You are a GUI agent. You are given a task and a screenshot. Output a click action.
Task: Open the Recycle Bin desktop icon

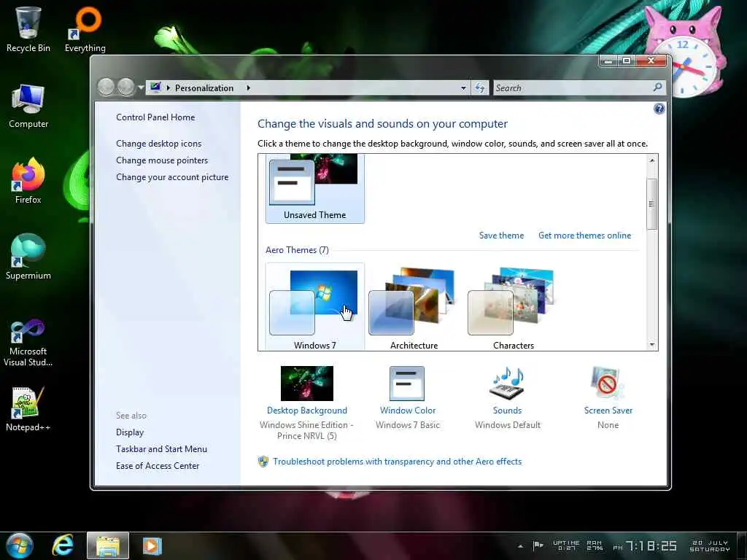click(28, 29)
